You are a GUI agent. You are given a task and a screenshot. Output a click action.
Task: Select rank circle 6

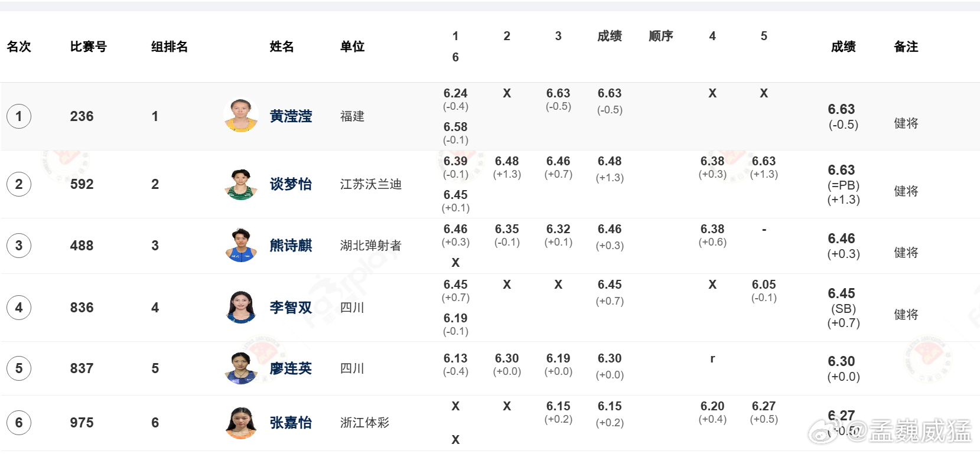coord(19,423)
